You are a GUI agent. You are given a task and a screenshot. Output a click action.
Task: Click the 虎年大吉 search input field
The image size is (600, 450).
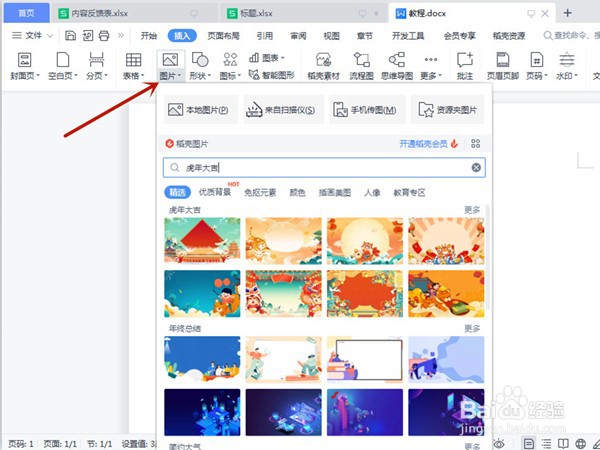324,167
